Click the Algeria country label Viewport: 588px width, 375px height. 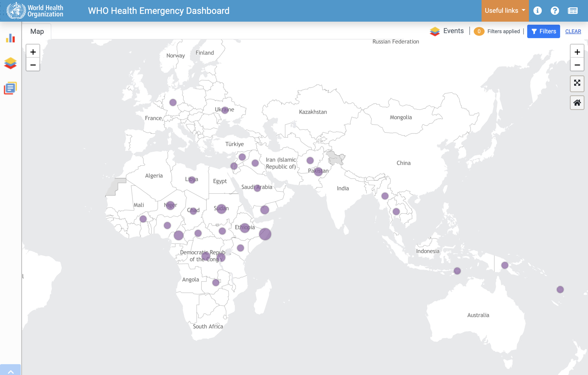tap(154, 176)
